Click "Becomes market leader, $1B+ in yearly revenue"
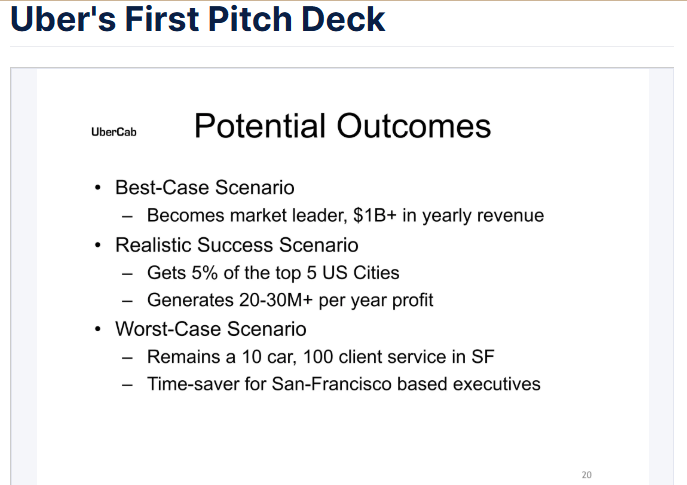 (345, 216)
